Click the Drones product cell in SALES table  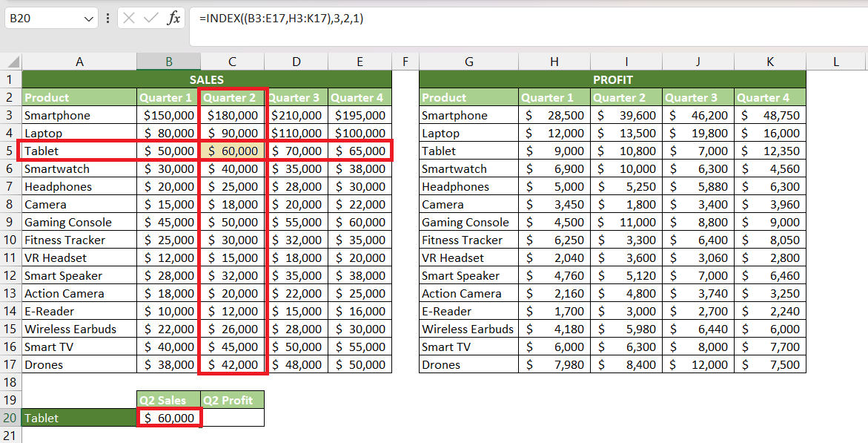point(79,365)
